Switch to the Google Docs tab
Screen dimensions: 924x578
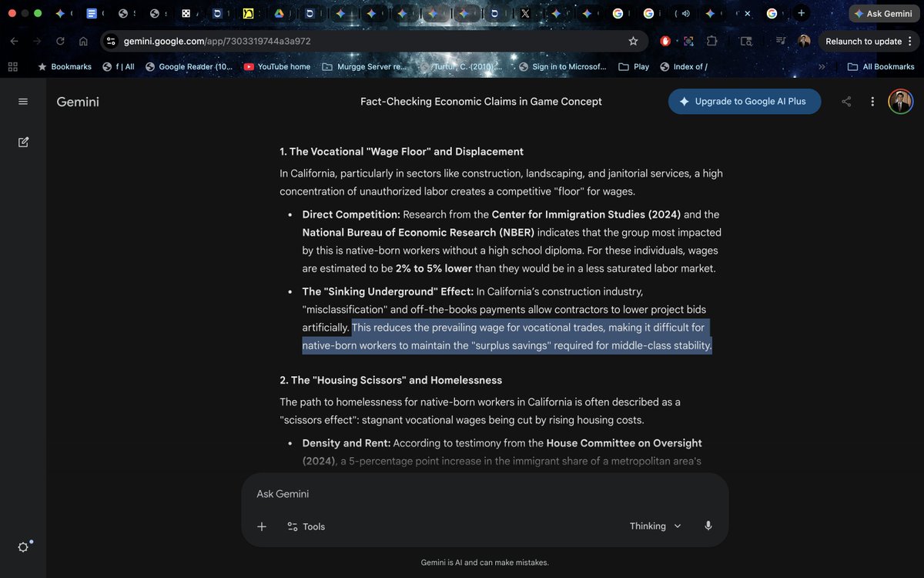point(92,13)
